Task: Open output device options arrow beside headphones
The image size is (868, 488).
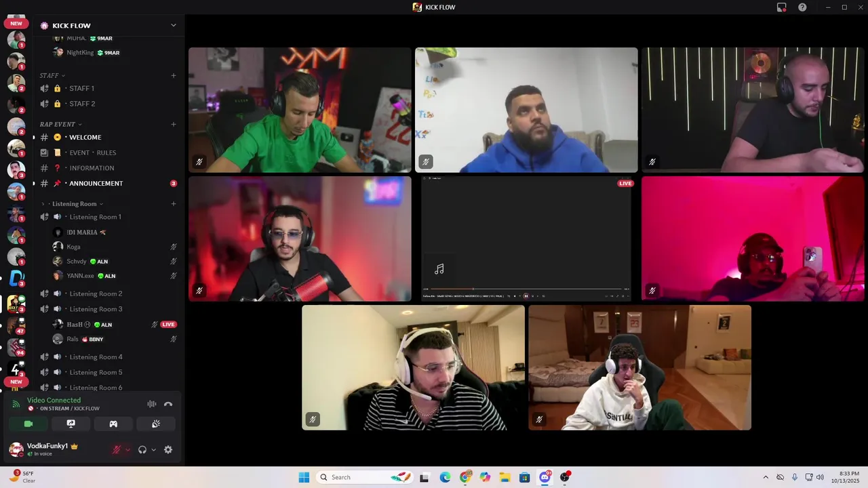Action: coord(153,449)
